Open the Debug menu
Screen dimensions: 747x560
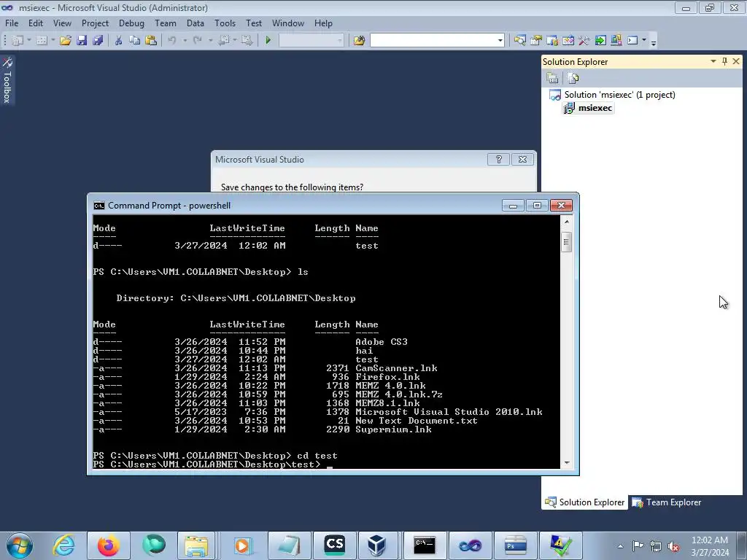click(x=131, y=23)
